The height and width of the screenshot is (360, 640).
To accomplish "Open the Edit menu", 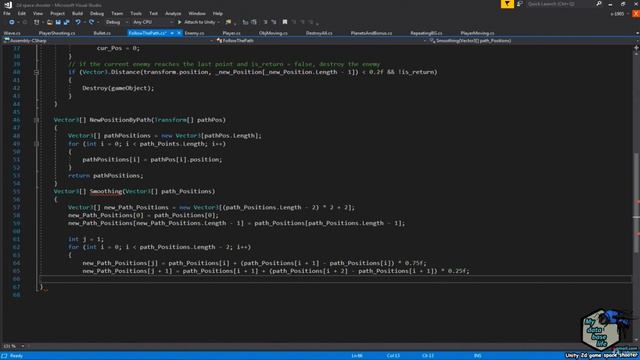I will pos(22,13).
